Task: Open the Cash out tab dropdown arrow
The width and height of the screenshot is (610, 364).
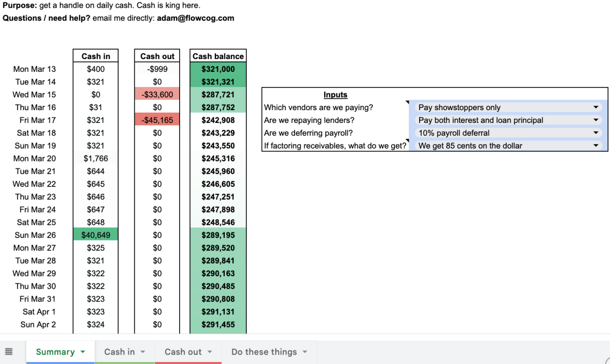Action: click(x=210, y=352)
